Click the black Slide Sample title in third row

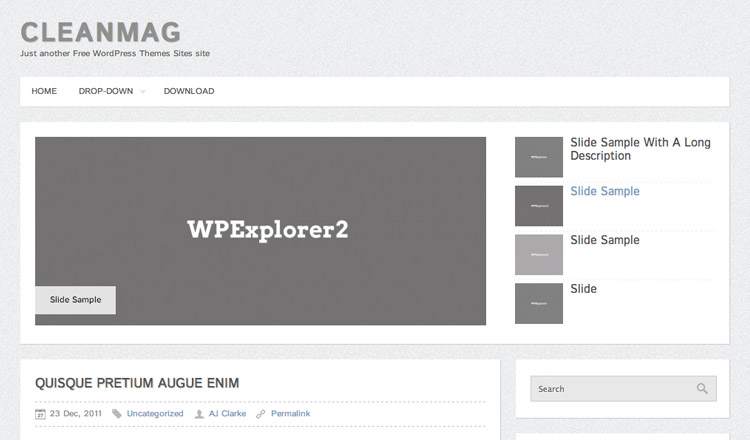[x=605, y=240]
